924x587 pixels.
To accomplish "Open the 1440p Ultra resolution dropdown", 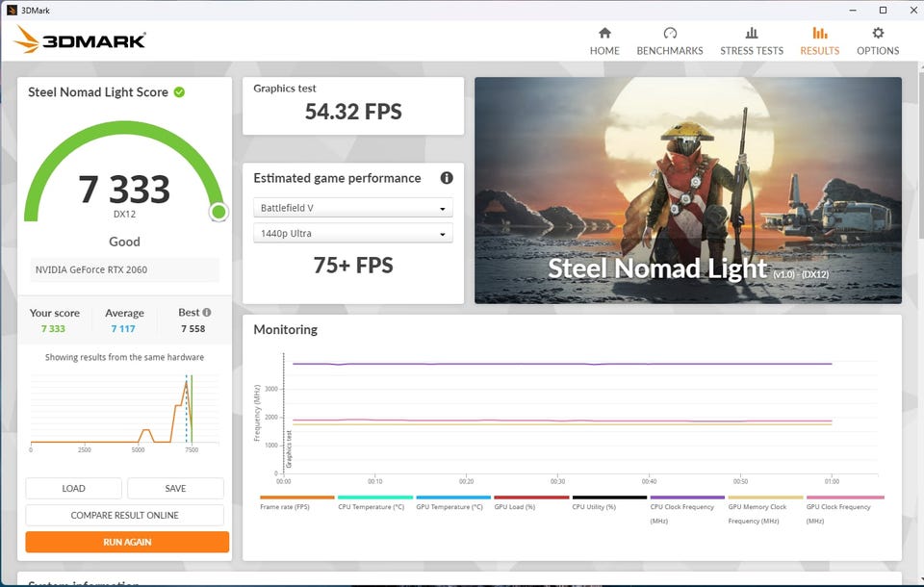I will pyautogui.click(x=353, y=234).
